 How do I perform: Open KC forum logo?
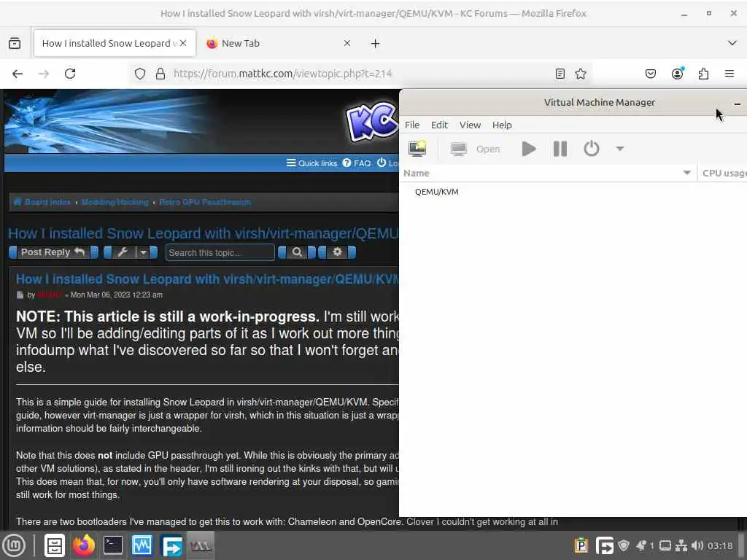coord(372,122)
